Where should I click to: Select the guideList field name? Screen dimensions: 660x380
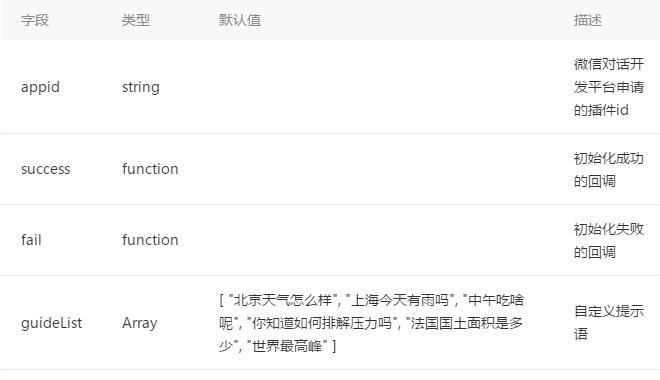(x=51, y=323)
